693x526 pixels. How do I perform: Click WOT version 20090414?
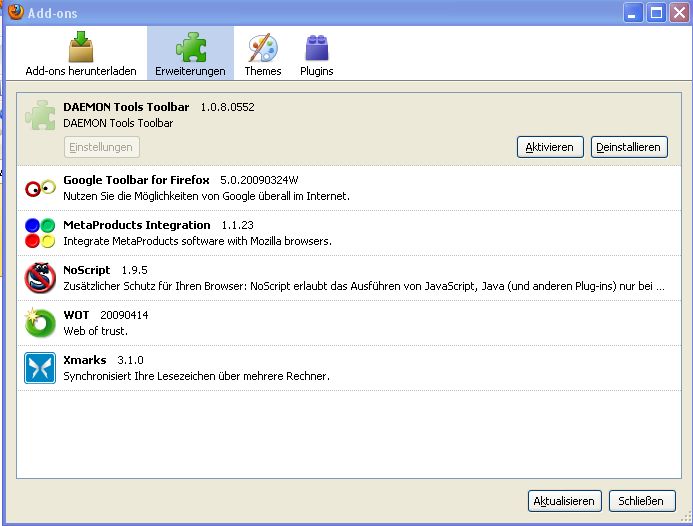point(124,315)
